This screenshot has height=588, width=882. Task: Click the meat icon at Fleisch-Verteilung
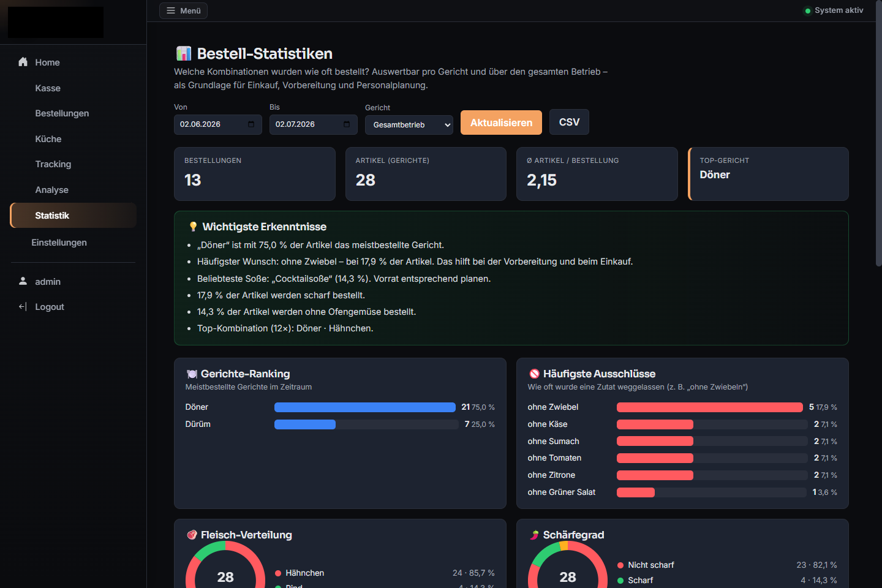click(192, 535)
